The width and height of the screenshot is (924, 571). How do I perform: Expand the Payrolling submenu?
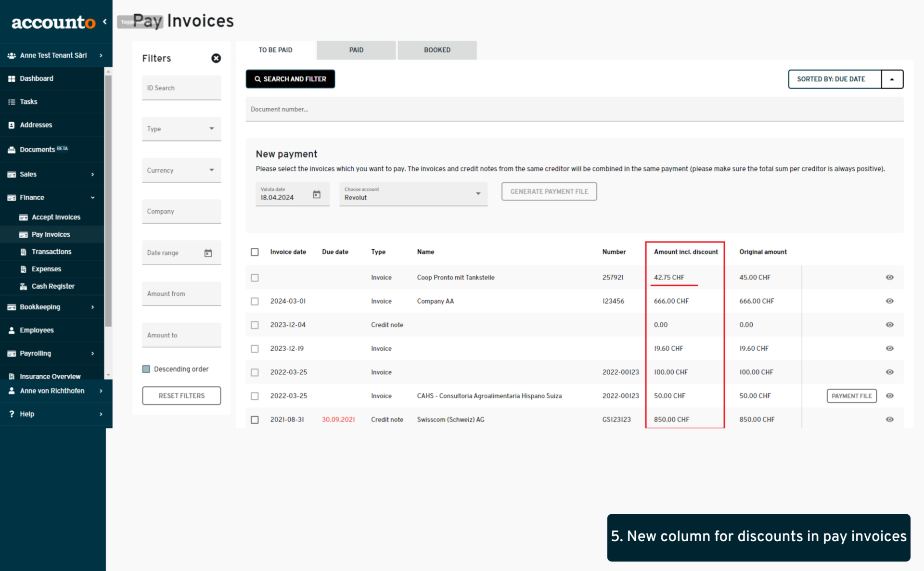52,353
